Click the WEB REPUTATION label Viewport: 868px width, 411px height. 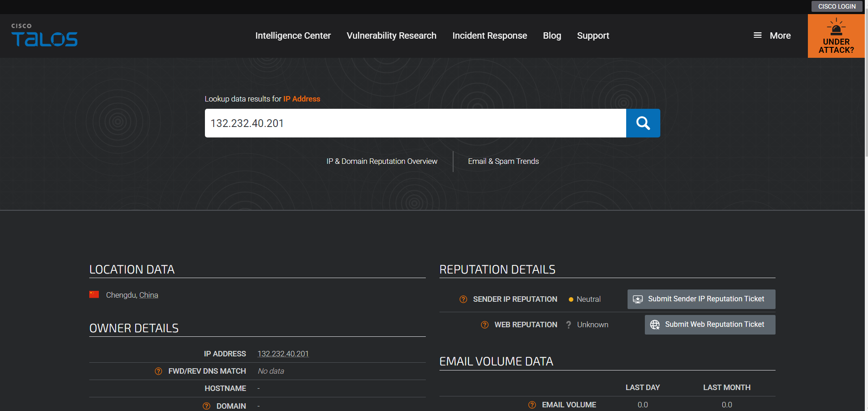point(526,325)
